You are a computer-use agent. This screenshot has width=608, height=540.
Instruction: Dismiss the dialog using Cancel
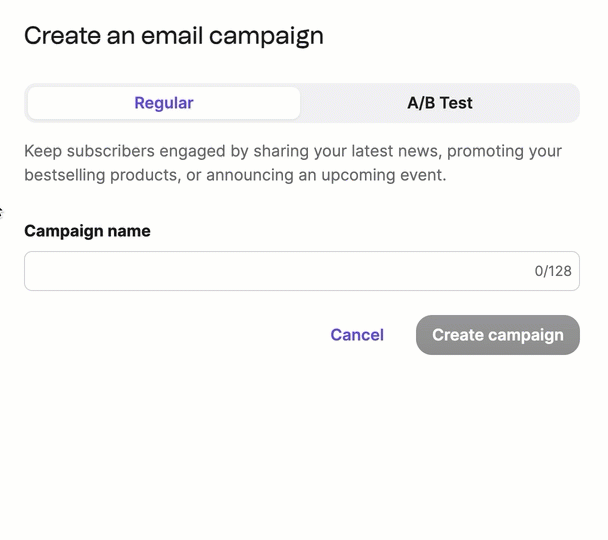pos(357,335)
